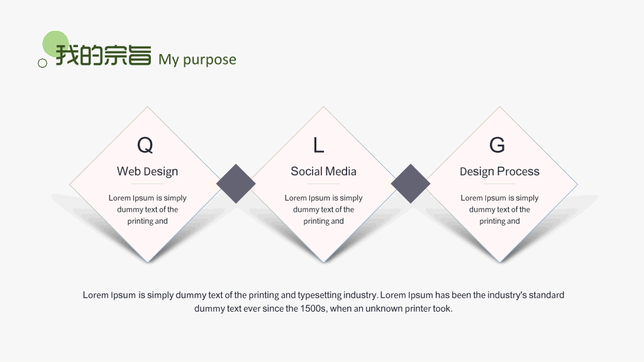This screenshot has width=644, height=362.
Task: Click the divider line under Social Media
Action: (x=324, y=184)
